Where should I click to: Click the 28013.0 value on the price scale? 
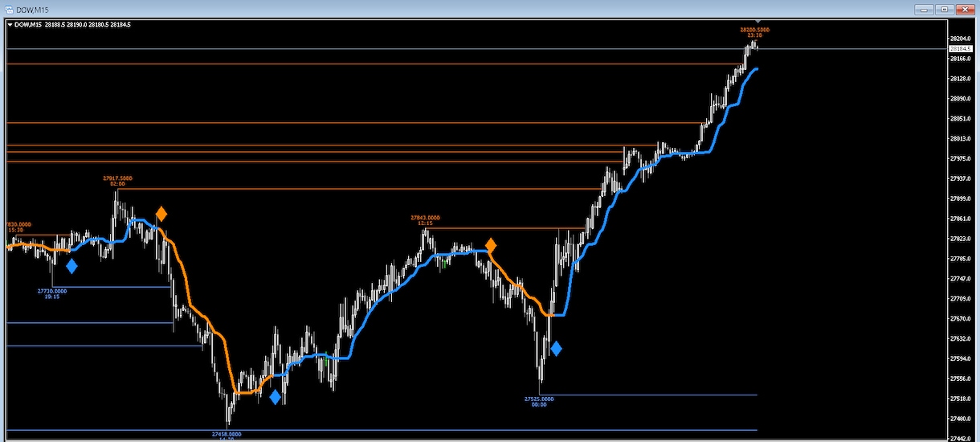click(x=960, y=139)
